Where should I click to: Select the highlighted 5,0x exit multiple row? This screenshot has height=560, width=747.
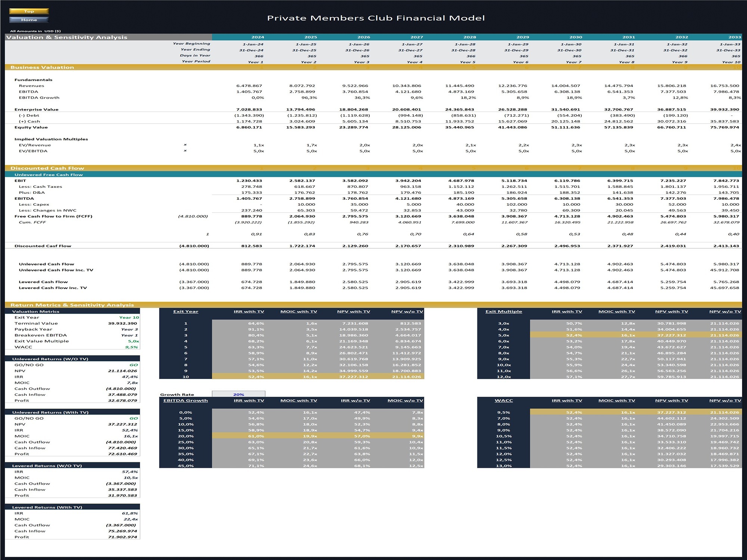click(610, 335)
